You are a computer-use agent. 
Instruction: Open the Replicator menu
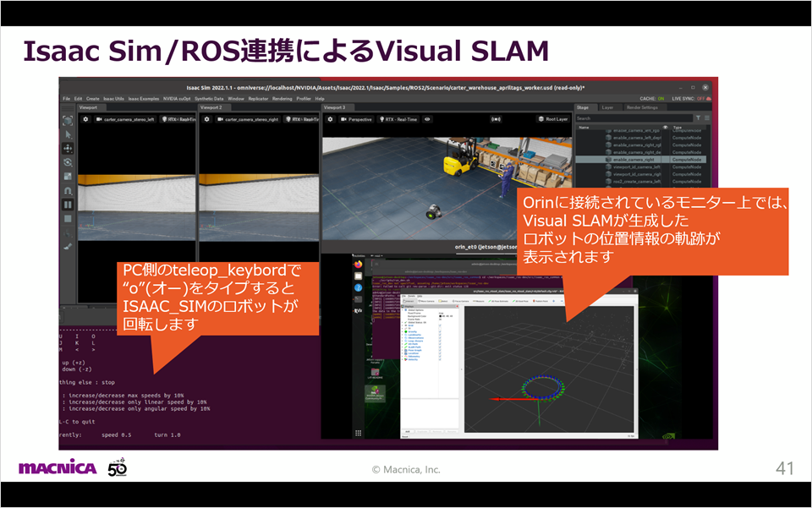(258, 99)
